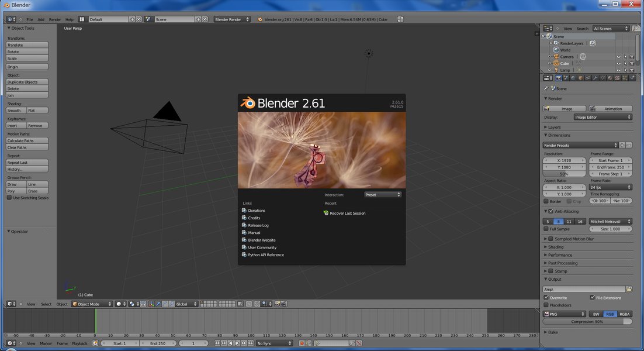
Task: Open the Render Presets dropdown
Action: click(x=580, y=145)
